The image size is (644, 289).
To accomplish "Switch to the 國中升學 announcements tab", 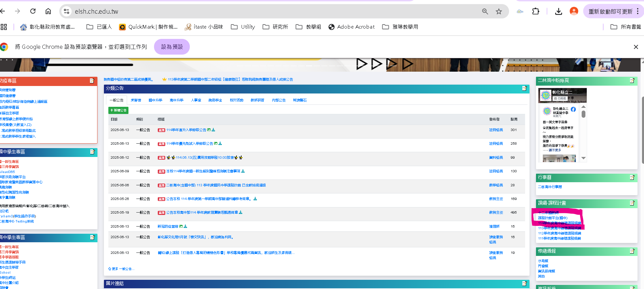I will 155,100.
